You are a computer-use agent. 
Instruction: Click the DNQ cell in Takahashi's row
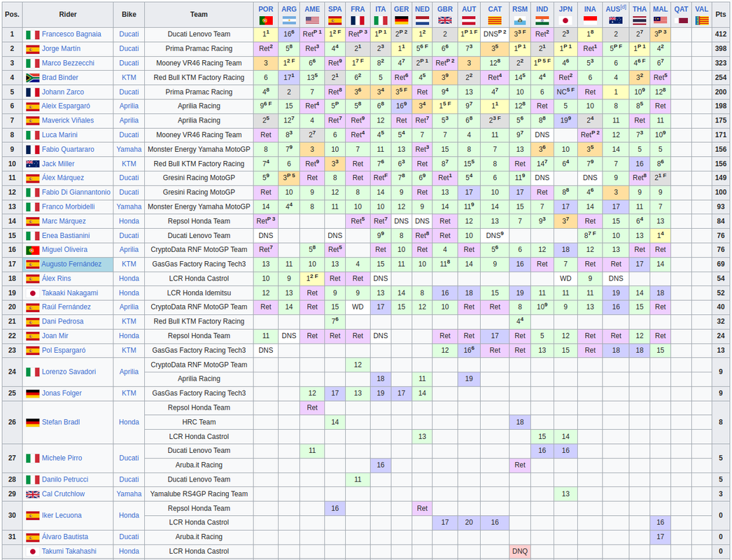point(519,551)
